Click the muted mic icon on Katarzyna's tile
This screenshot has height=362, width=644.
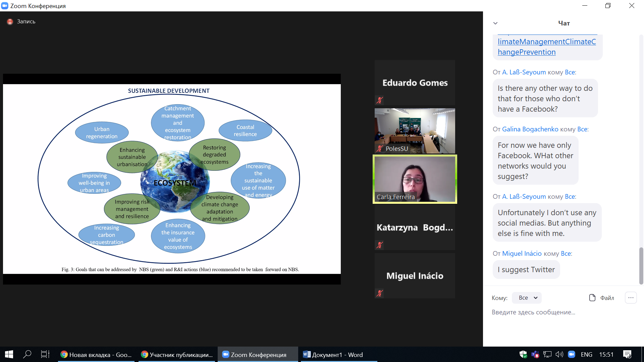point(379,245)
